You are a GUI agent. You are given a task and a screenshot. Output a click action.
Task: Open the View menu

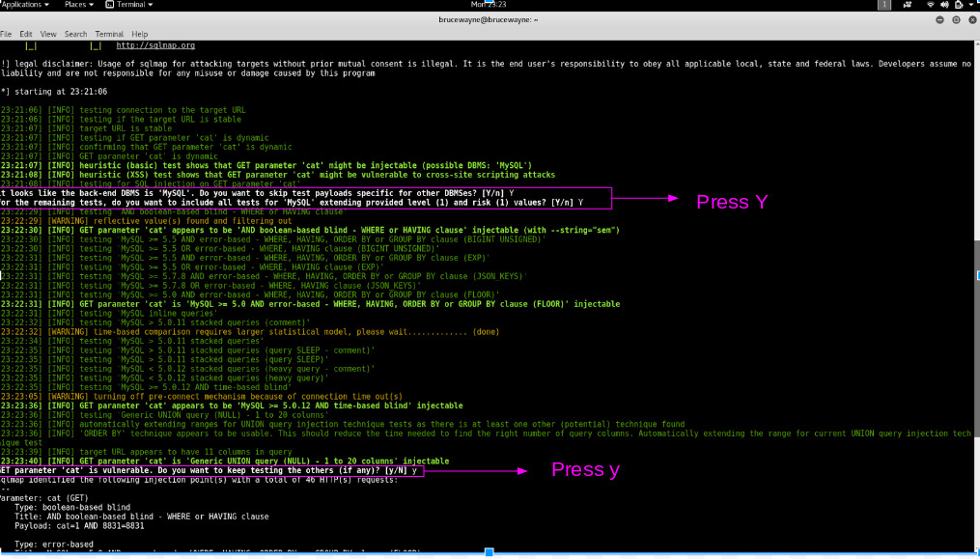point(48,35)
